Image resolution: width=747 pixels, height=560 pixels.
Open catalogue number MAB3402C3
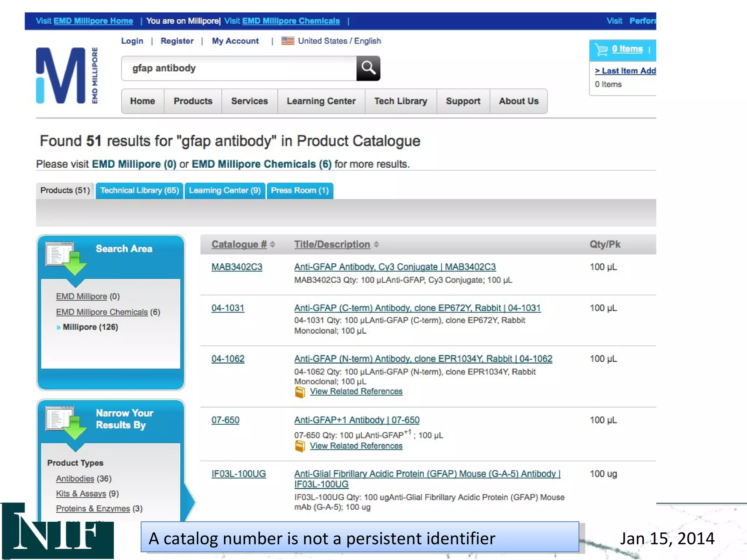(237, 267)
